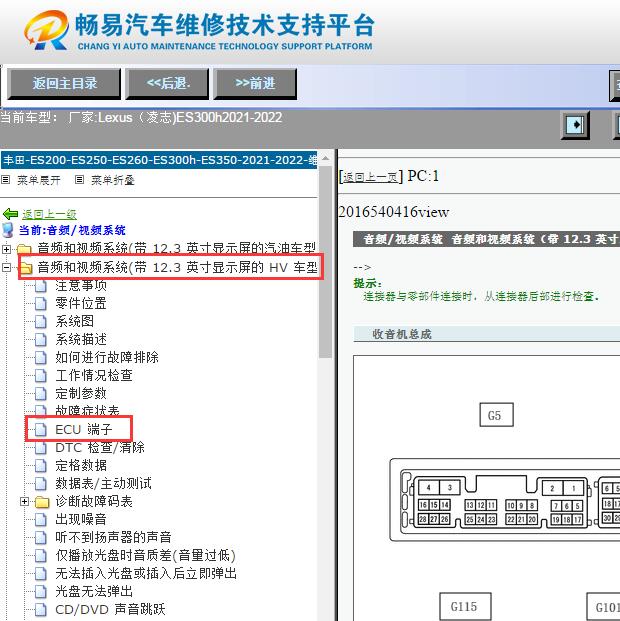Click the 返回主目录 button
Image resolution: width=620 pixels, height=621 pixels.
click(x=64, y=84)
